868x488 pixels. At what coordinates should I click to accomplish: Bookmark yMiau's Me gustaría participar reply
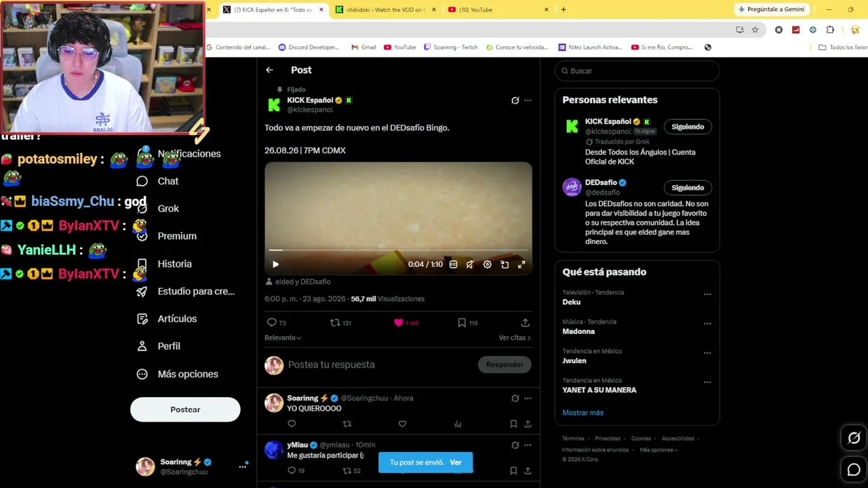[513, 470]
